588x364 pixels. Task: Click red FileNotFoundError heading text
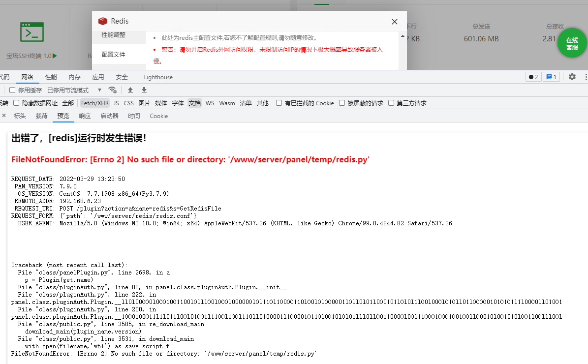[190, 159]
